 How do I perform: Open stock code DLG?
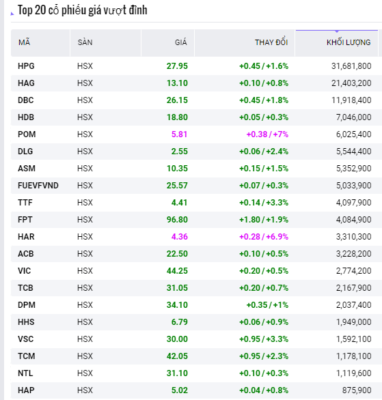pos(25,151)
